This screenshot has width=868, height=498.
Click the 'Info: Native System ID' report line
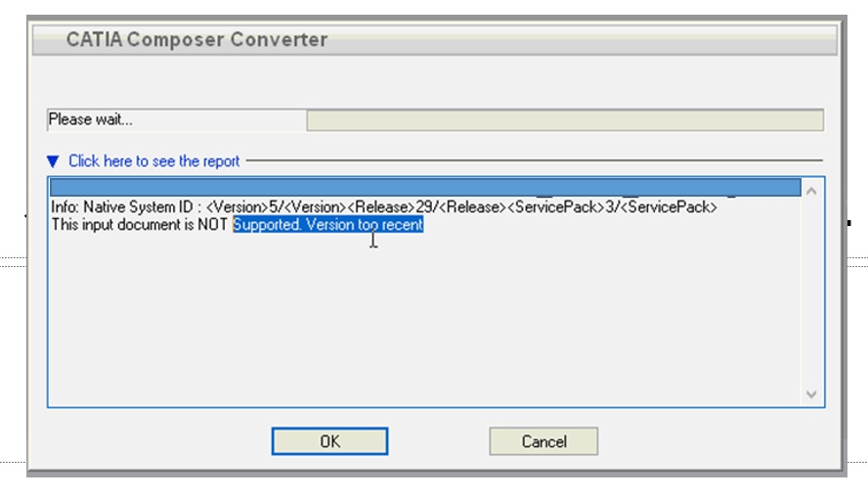pos(383,207)
